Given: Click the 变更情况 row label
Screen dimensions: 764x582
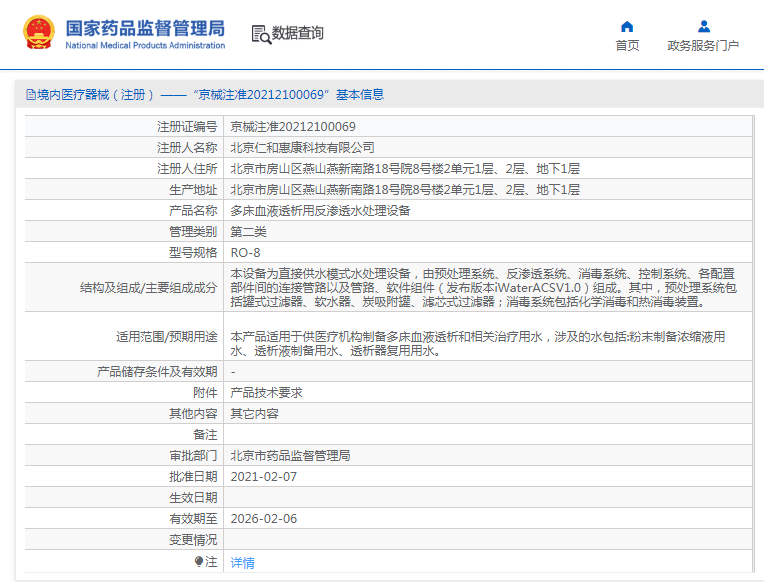Looking at the screenshot, I should pyautogui.click(x=193, y=540).
